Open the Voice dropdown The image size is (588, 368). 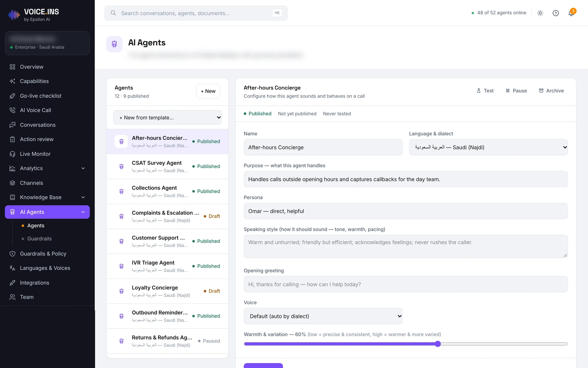(x=323, y=316)
